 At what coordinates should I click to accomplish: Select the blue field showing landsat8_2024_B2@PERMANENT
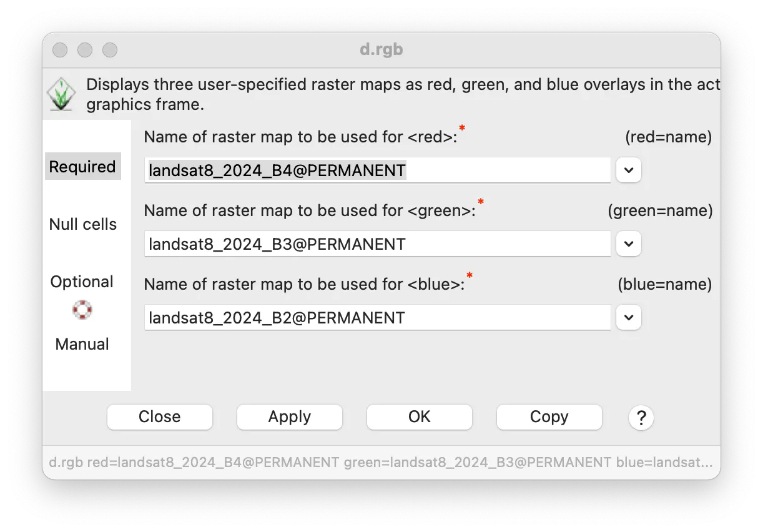point(377,318)
